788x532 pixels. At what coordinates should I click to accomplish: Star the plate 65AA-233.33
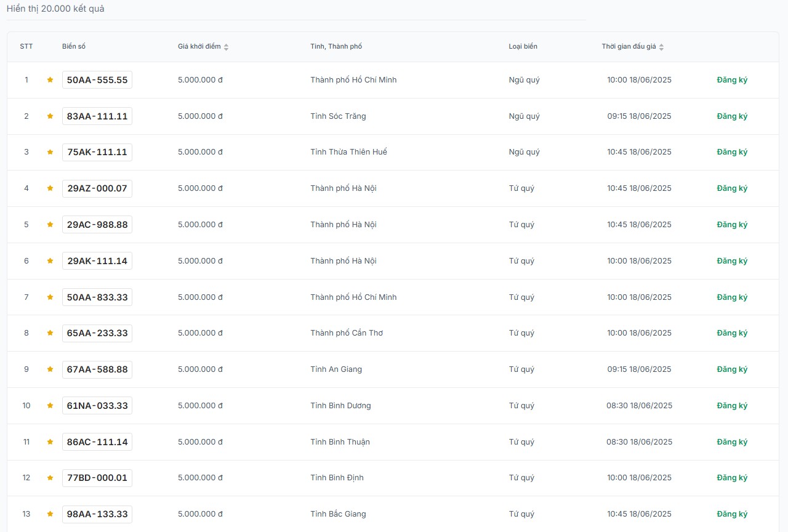pos(50,333)
